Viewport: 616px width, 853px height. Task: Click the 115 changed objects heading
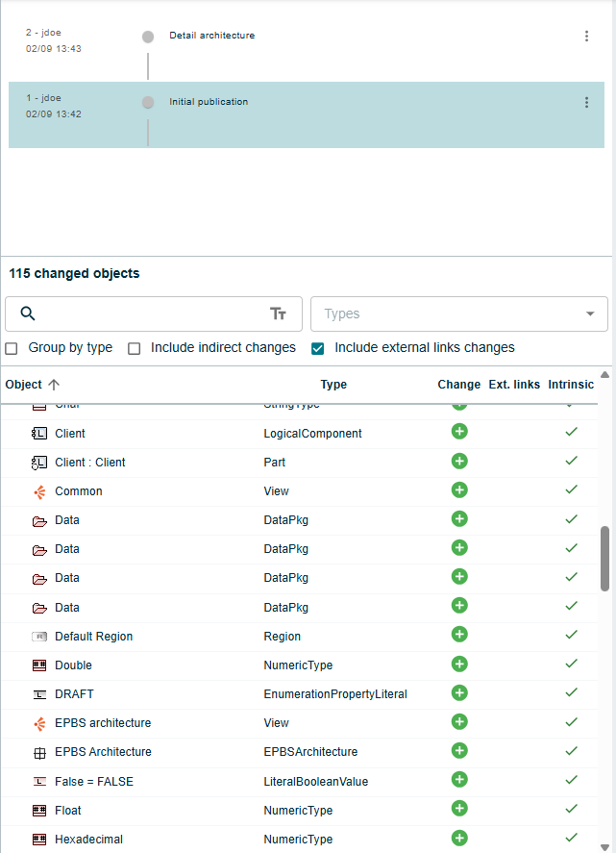[x=74, y=273]
